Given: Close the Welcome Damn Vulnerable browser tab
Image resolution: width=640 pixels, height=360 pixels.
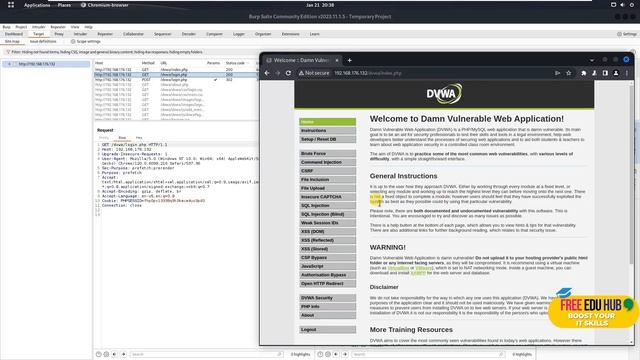Looking at the screenshot, I should (337, 60).
